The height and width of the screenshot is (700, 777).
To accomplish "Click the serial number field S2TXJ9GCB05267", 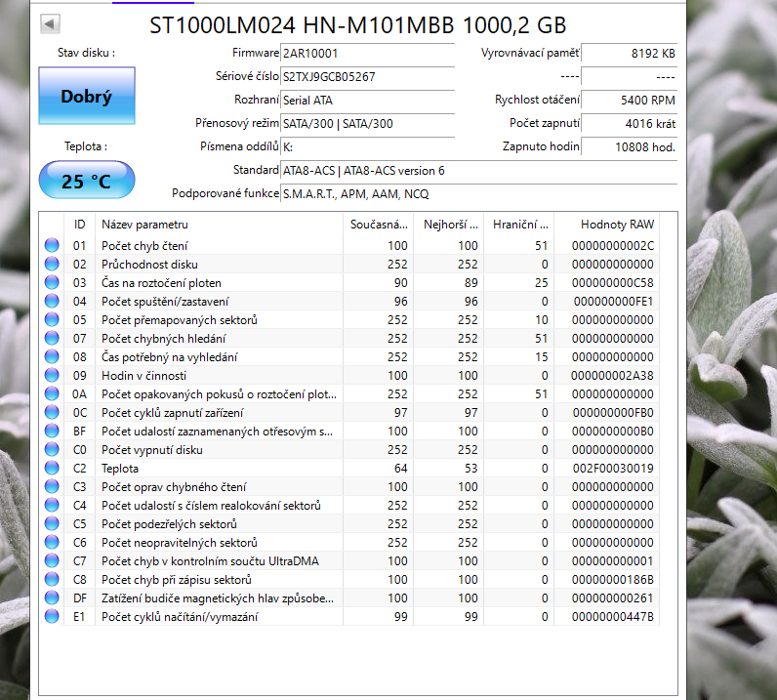I will pos(367,76).
